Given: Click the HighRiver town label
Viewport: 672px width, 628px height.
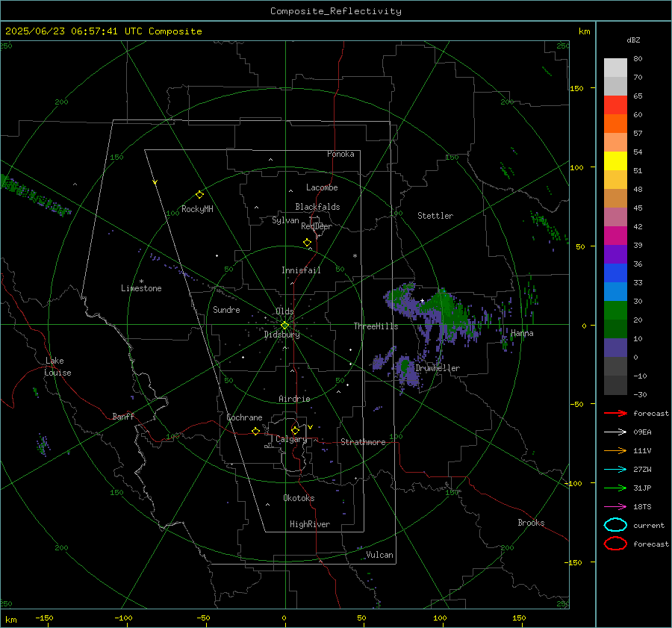Looking at the screenshot, I should tap(310, 524).
